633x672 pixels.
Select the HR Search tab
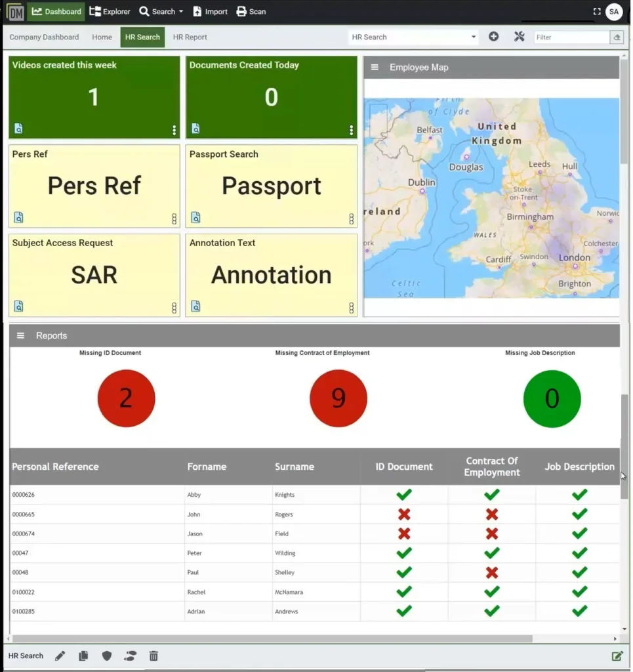pyautogui.click(x=142, y=37)
